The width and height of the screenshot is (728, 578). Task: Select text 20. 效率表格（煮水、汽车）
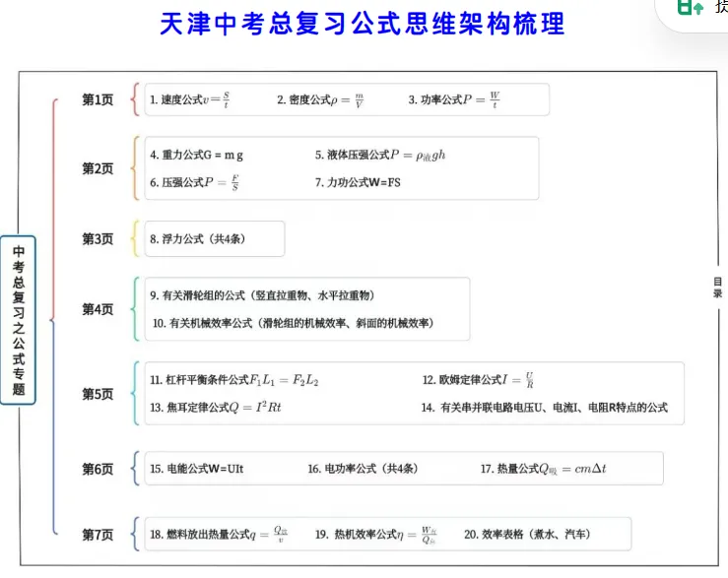[527, 535]
